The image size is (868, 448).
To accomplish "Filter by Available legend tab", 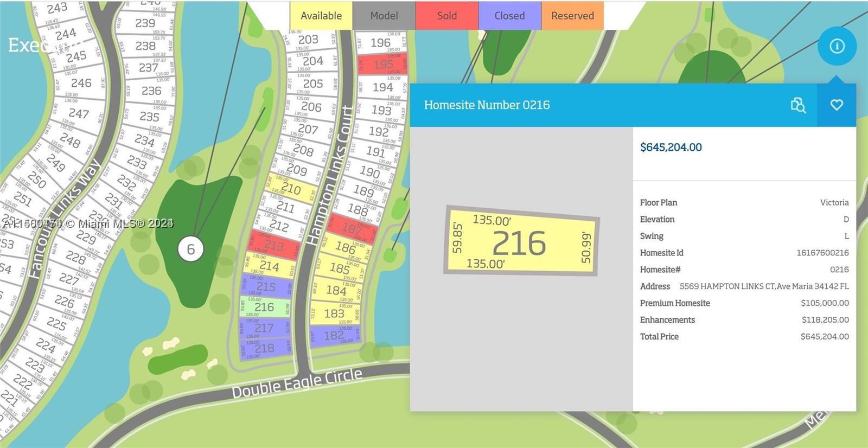I will point(321,16).
